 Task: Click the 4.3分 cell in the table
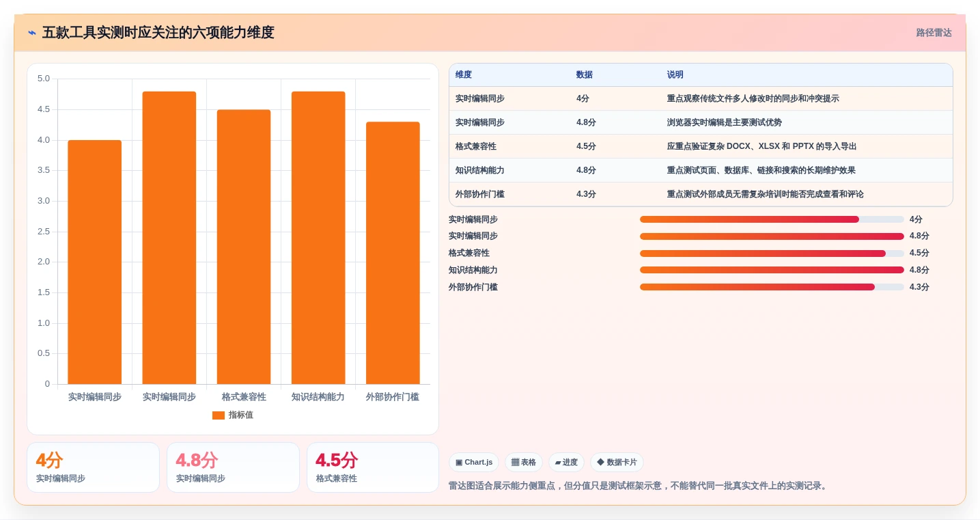pyautogui.click(x=586, y=195)
